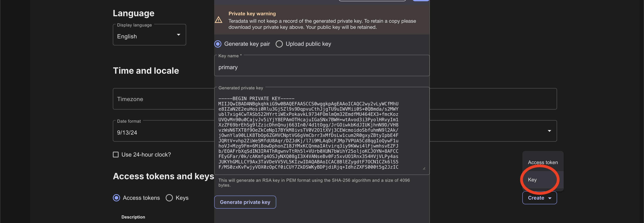644x223 pixels.
Task: Select the Keys radio button
Action: click(x=169, y=198)
